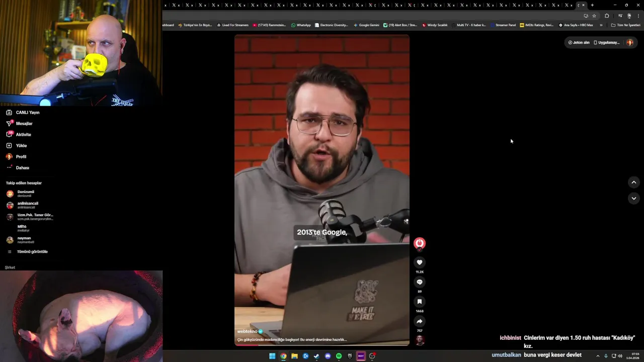Screen dimensions: 644x362
Task: Open the Ana Sayfa • HBO Max bookmark
Action: (x=576, y=25)
